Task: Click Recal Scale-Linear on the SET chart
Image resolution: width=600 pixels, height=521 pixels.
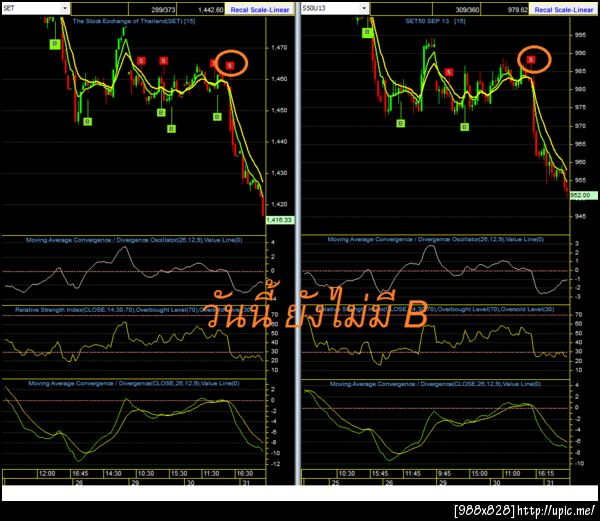Action: coord(260,10)
